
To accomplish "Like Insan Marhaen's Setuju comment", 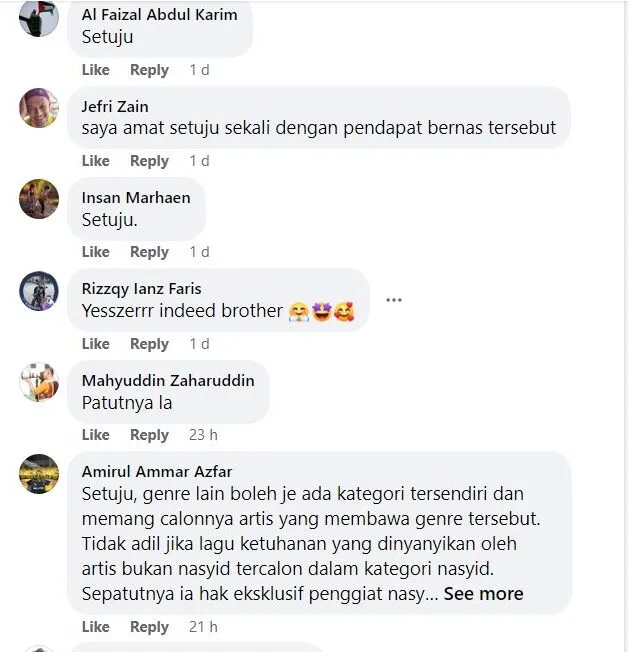I will 96,252.
